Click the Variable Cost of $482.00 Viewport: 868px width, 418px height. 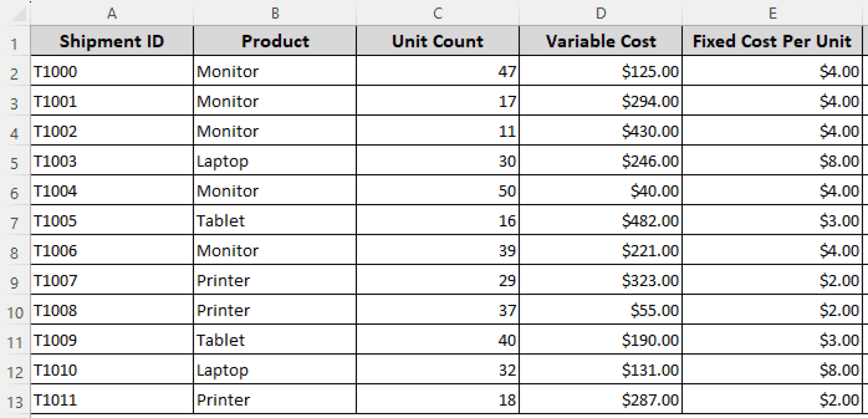(600, 220)
